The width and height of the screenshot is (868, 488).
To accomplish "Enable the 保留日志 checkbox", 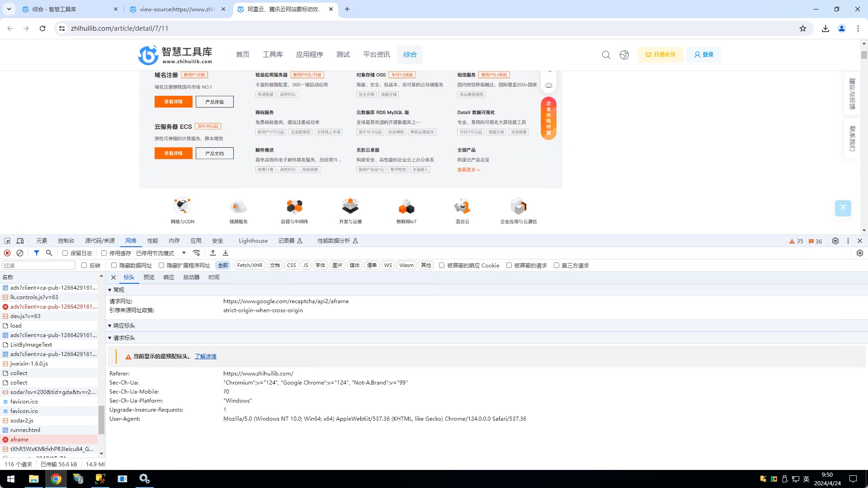I will [65, 253].
